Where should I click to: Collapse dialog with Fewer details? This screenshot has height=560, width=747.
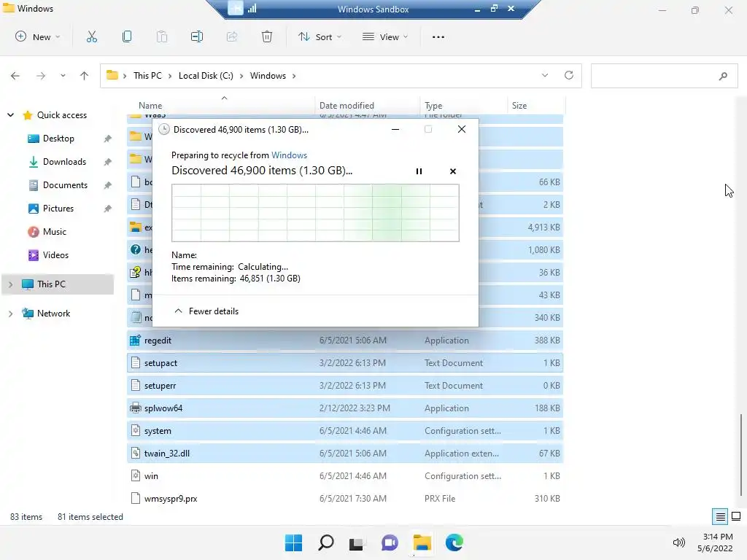click(x=206, y=311)
